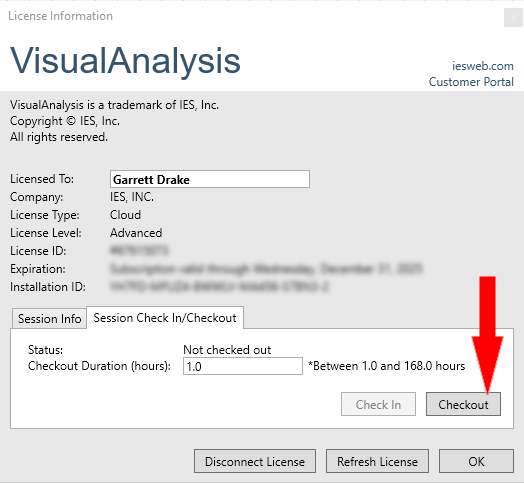Click the 'Installation ID:' label
524x483 pixels.
48,287
